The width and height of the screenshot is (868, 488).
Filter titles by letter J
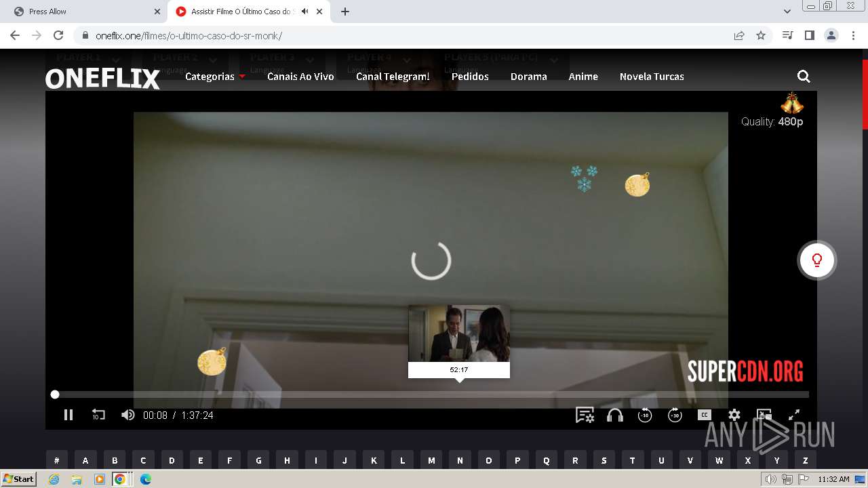(x=344, y=460)
